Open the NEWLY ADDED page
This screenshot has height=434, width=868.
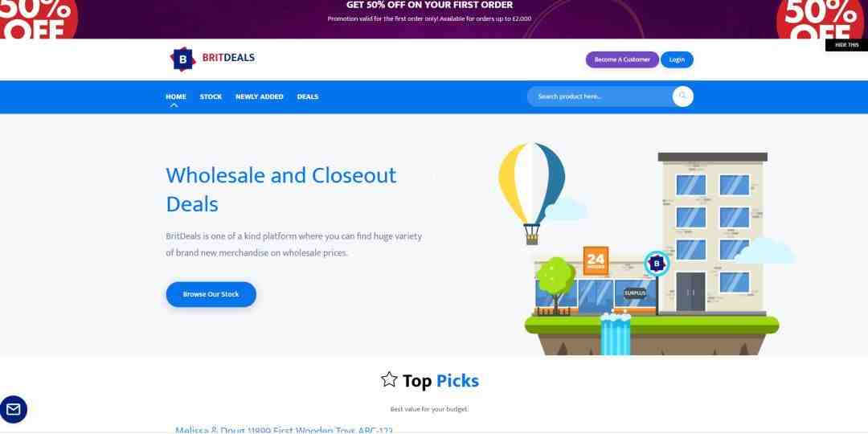coord(260,97)
